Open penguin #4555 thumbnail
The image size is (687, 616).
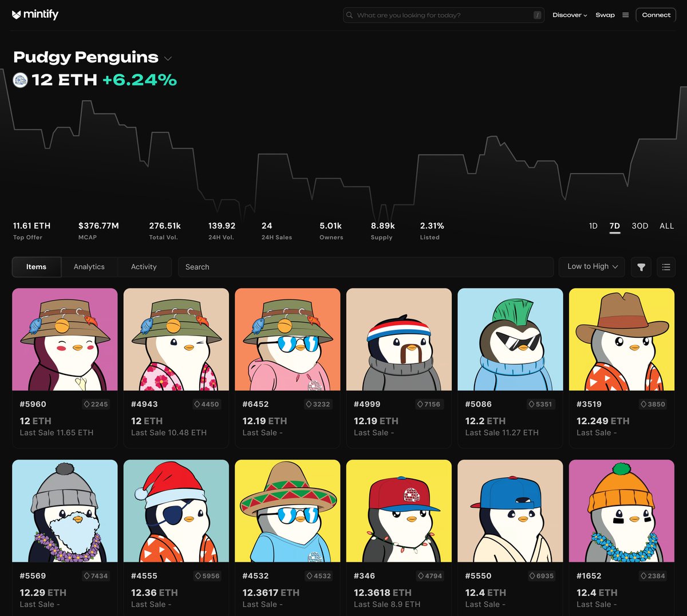pos(176,511)
